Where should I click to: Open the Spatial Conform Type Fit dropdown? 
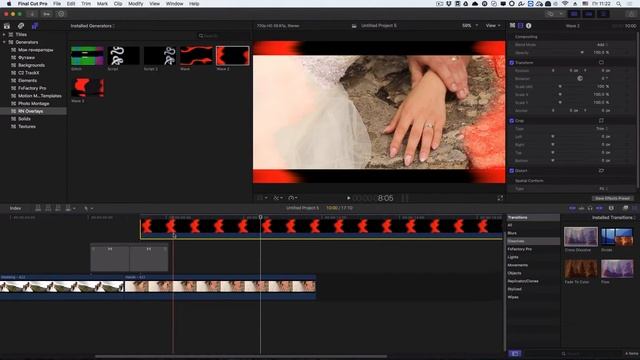pyautogui.click(x=604, y=189)
